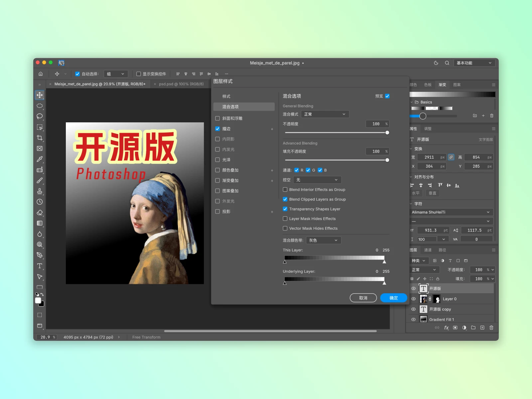
Task: Click the width field showing 2911
Action: (x=432, y=157)
